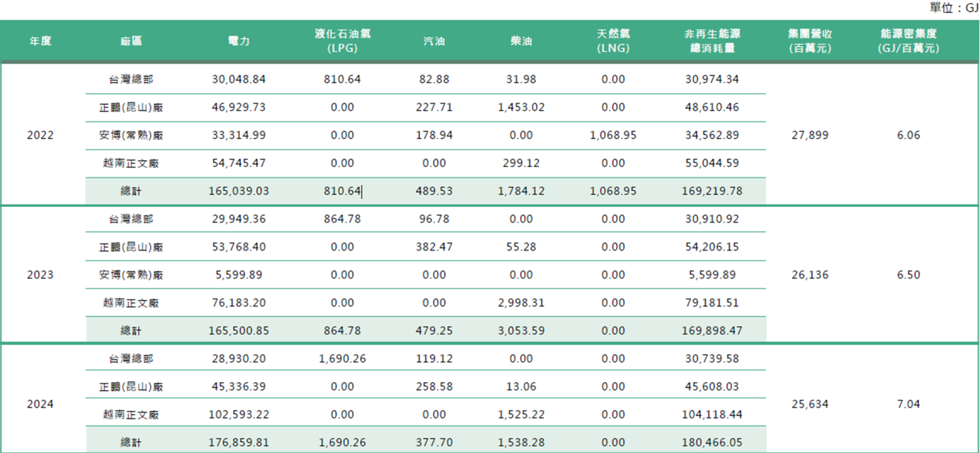Viewport: 980px width, 453px height.
Task: Click the 電力 column header
Action: (239, 41)
